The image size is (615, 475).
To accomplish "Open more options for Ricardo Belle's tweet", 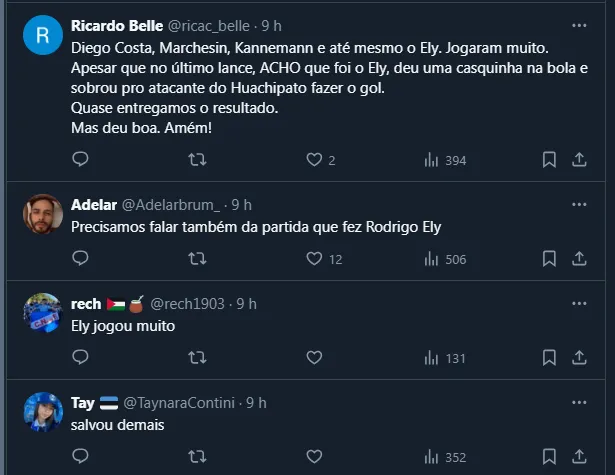I will click(579, 25).
